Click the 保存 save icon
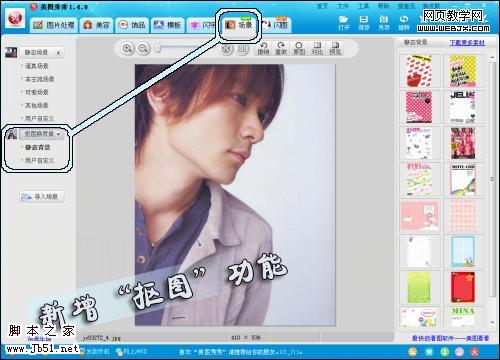500x360 pixels. point(364,23)
